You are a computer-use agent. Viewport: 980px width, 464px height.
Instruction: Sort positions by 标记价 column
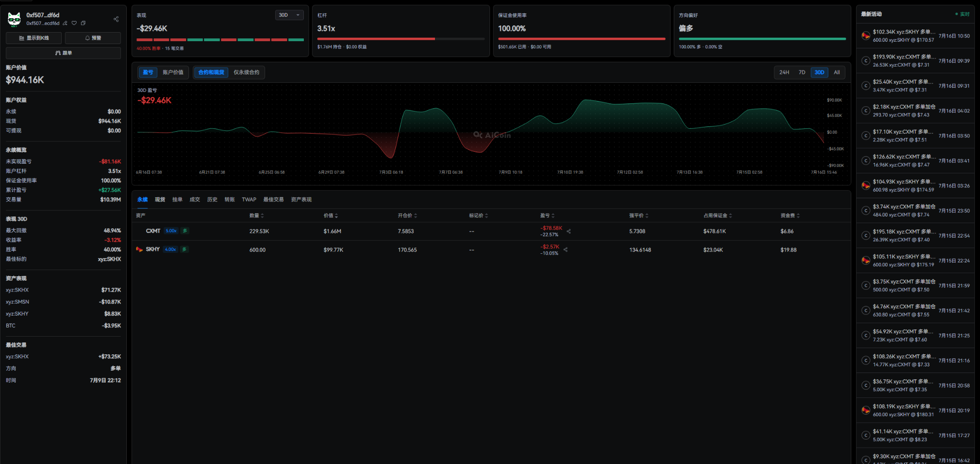click(x=479, y=215)
